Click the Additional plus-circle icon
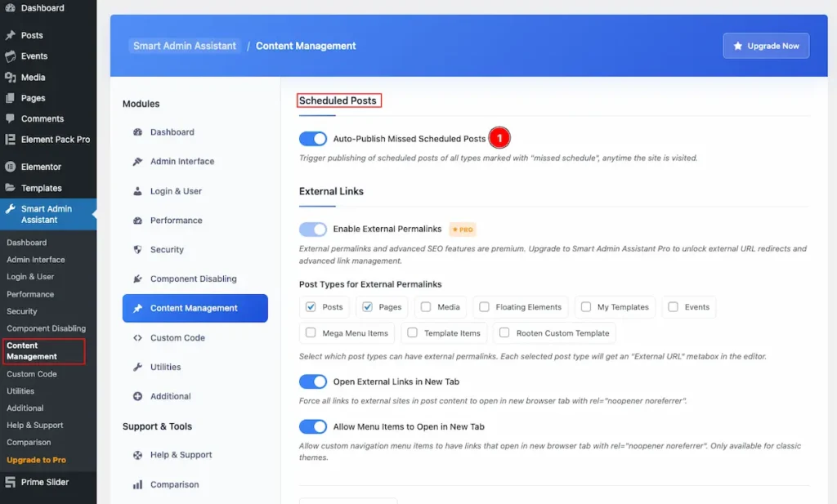Viewport: 837px width, 504px height. [x=137, y=396]
